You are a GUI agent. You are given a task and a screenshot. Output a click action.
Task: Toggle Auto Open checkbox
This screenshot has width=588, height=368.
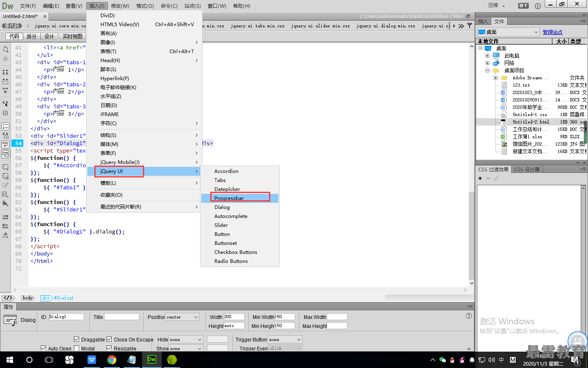(43, 348)
